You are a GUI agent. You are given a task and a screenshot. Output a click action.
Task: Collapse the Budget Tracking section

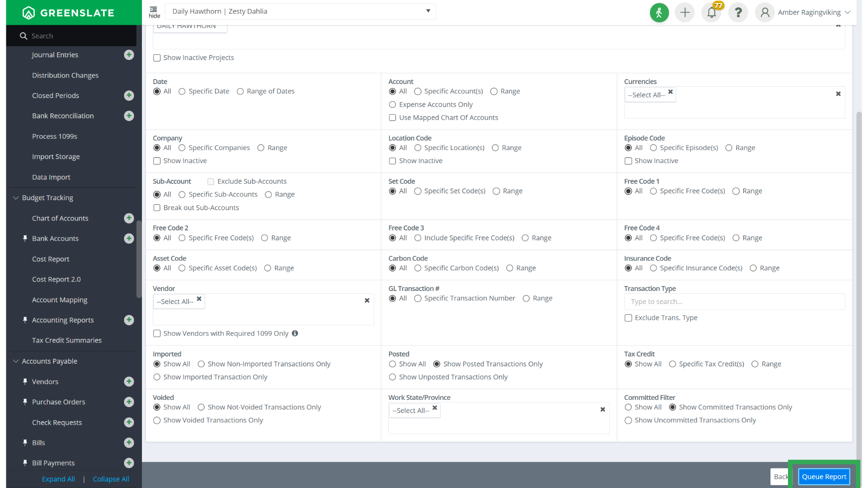click(16, 198)
